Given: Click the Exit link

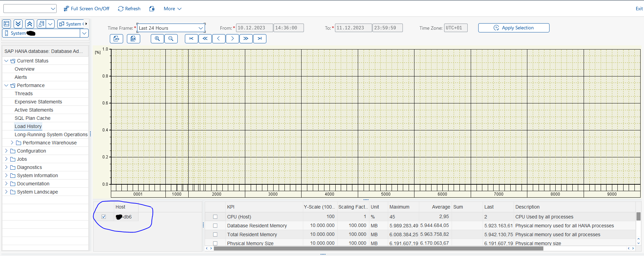Looking at the screenshot, I should [639, 9].
